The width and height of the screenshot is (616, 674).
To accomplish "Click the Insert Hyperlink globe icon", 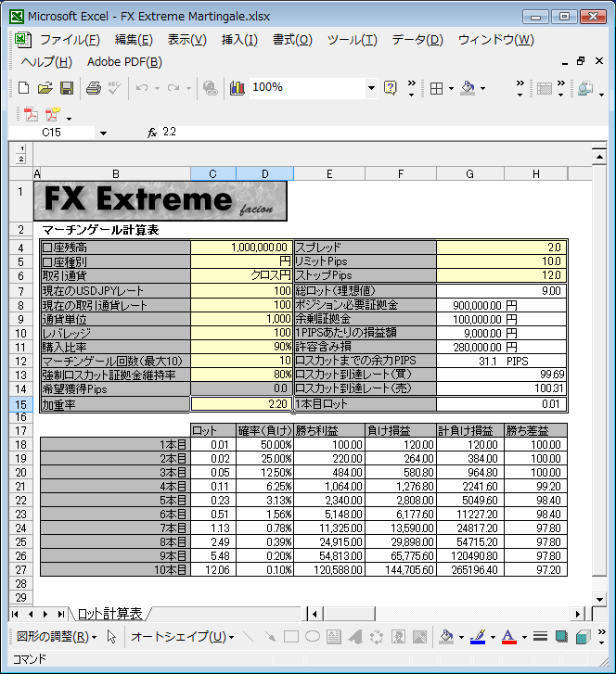I will pos(210,88).
